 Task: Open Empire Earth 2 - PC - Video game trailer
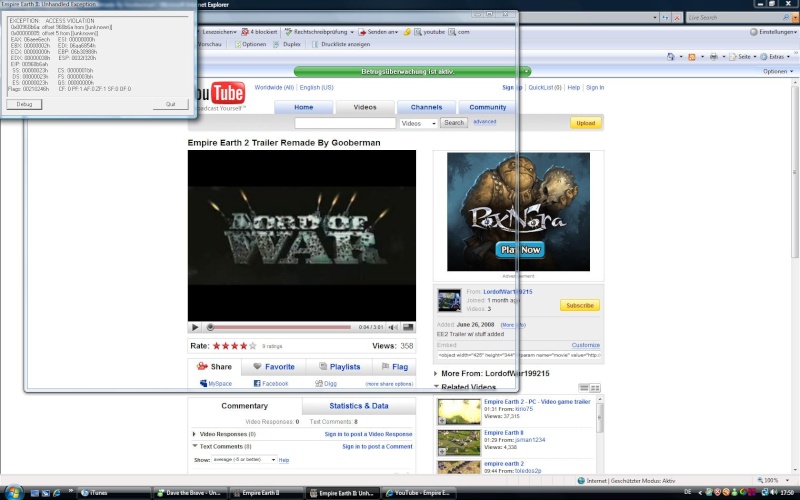[537, 402]
